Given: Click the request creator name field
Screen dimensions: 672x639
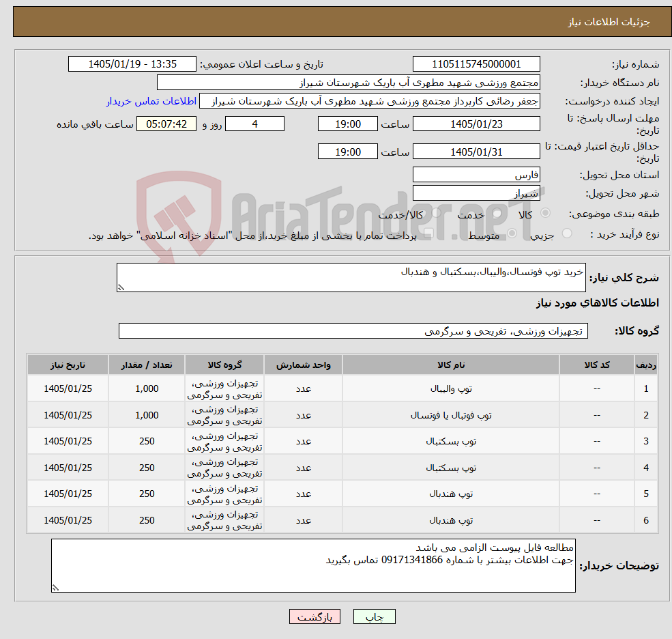Looking at the screenshot, I should (369, 101).
